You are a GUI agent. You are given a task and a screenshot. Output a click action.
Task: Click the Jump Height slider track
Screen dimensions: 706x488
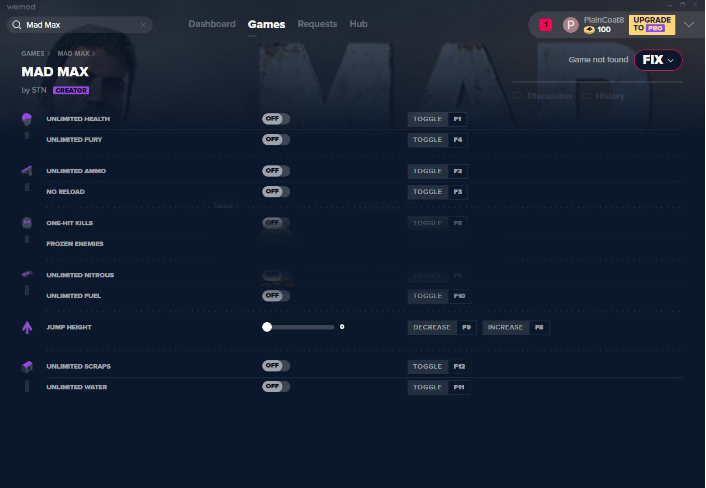[300, 327]
